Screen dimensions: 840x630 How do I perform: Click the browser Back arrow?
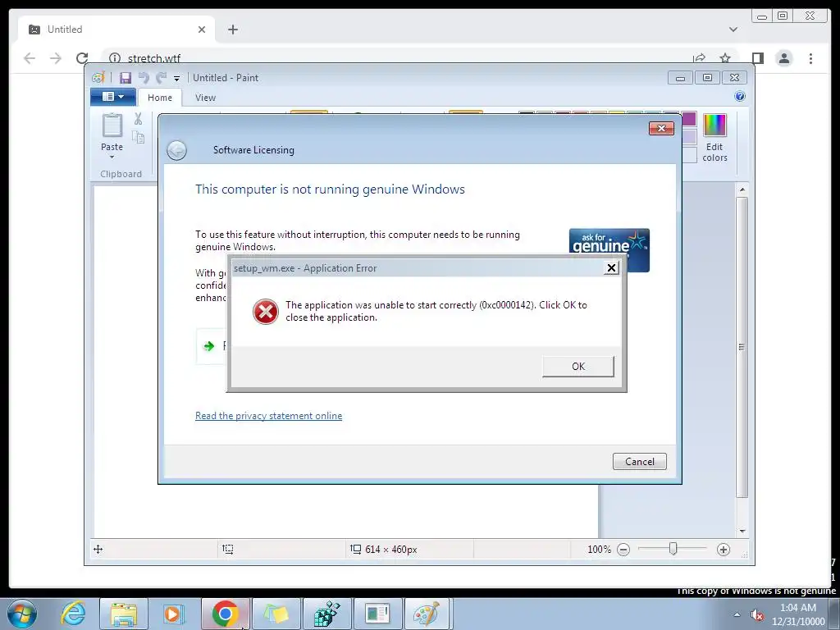click(30, 58)
